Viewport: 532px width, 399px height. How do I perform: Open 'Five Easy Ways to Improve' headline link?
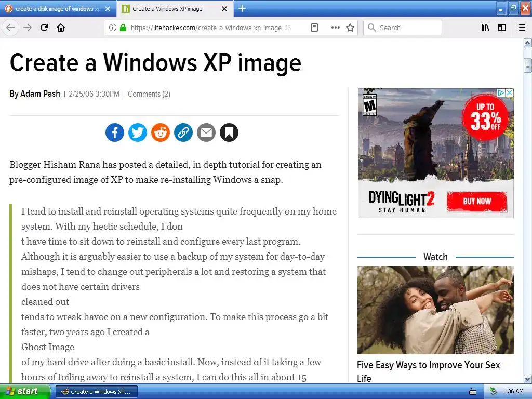[429, 371]
